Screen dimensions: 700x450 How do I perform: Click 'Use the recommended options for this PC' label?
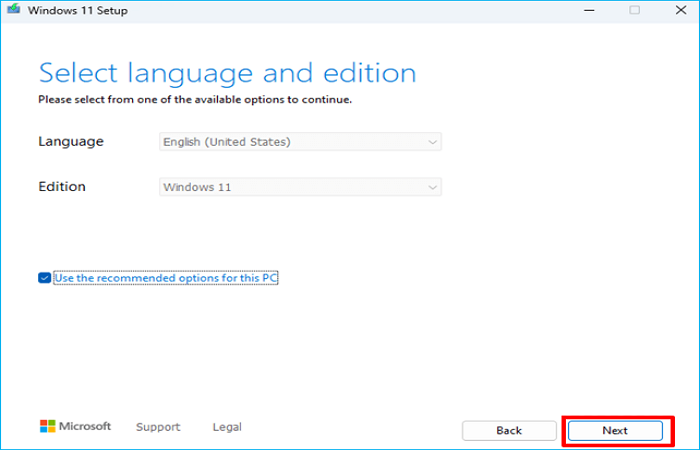166,278
